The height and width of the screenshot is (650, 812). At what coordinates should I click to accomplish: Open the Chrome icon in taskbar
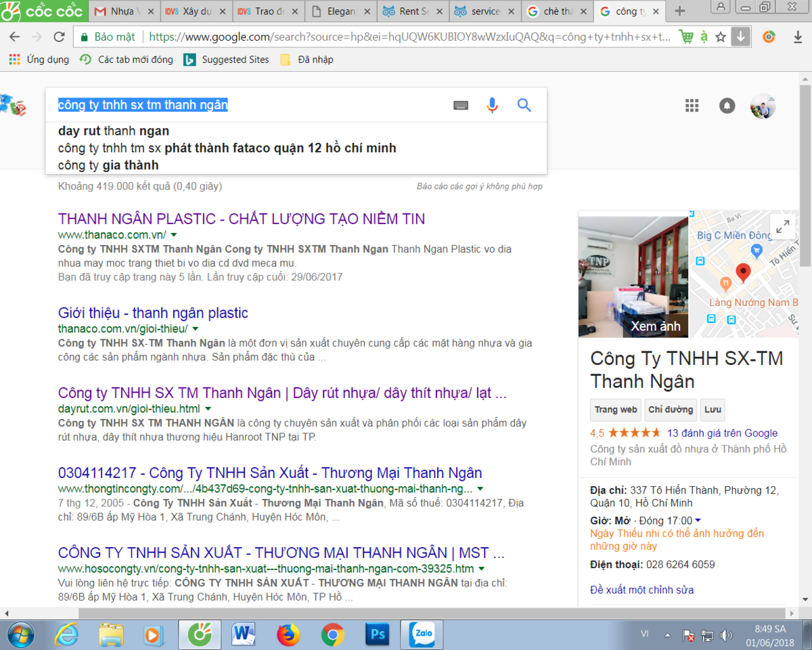(x=332, y=635)
